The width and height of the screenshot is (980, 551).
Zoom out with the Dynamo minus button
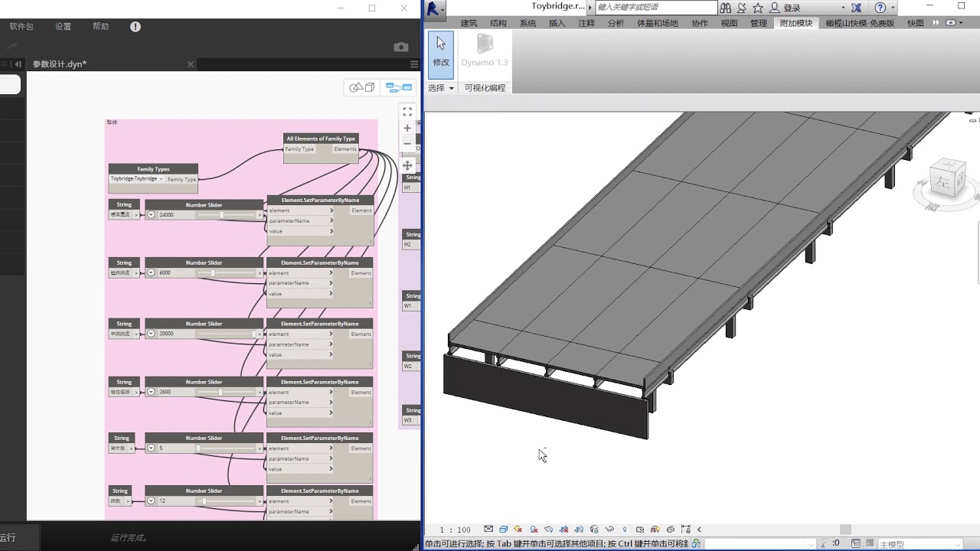[407, 143]
